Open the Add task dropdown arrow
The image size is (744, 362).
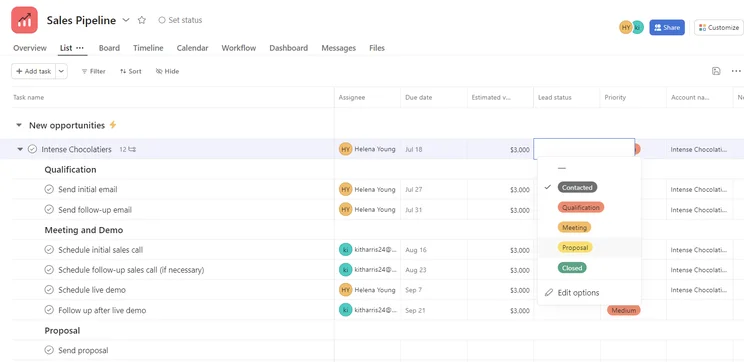62,71
